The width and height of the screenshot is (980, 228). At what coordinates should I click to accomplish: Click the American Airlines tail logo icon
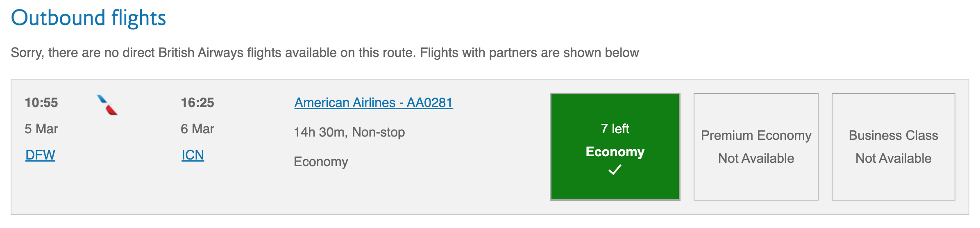107,105
